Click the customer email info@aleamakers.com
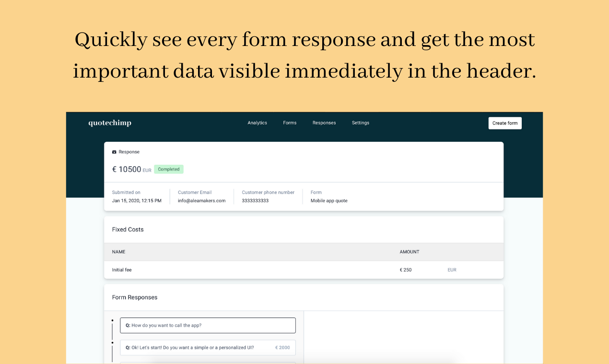609x364 pixels. click(x=201, y=201)
